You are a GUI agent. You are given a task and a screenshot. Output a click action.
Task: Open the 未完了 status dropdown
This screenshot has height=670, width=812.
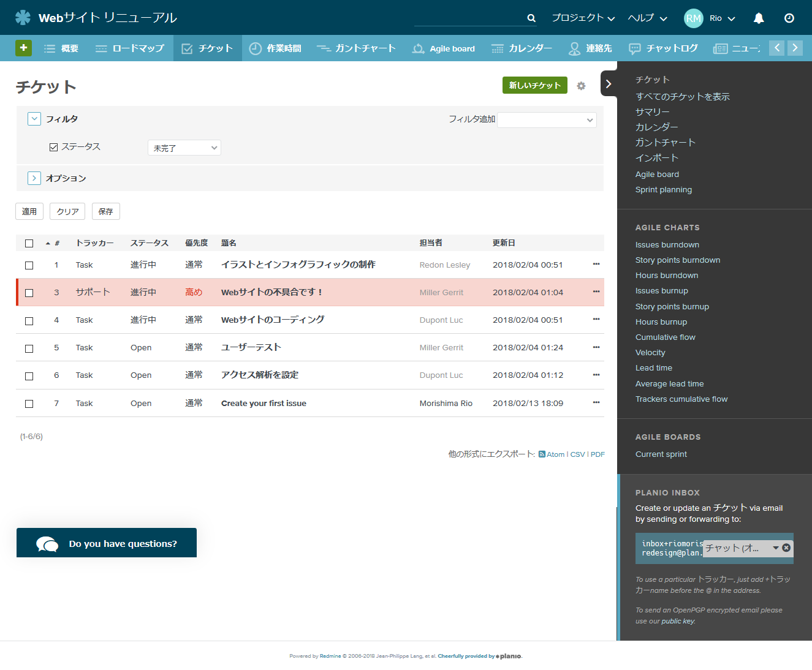coord(184,148)
